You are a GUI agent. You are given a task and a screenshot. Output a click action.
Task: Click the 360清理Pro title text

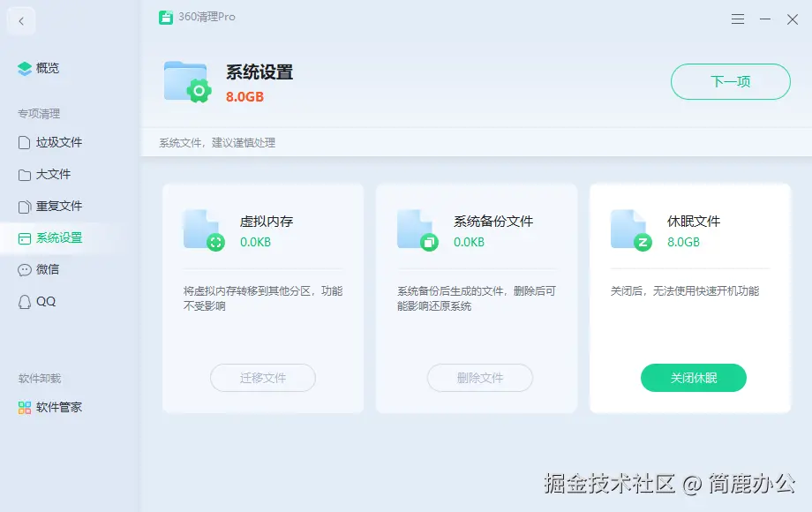[207, 17]
